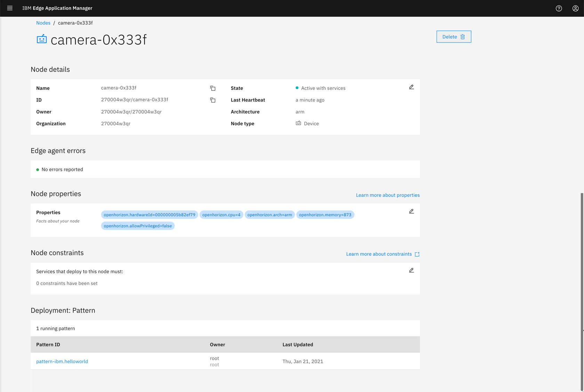The image size is (584, 392).
Task: Copy the node name using the copy icon
Action: (x=213, y=88)
